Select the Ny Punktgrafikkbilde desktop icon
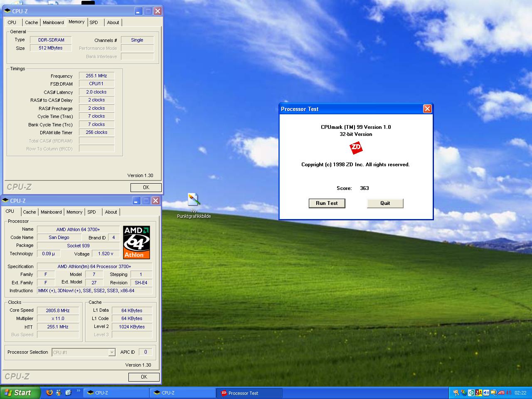The height and width of the screenshot is (399, 532). click(x=194, y=206)
